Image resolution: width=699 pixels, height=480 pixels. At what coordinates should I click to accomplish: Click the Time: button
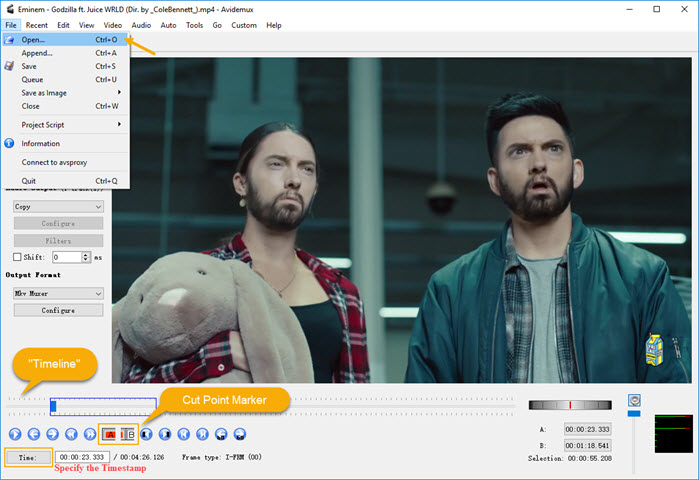pos(27,457)
